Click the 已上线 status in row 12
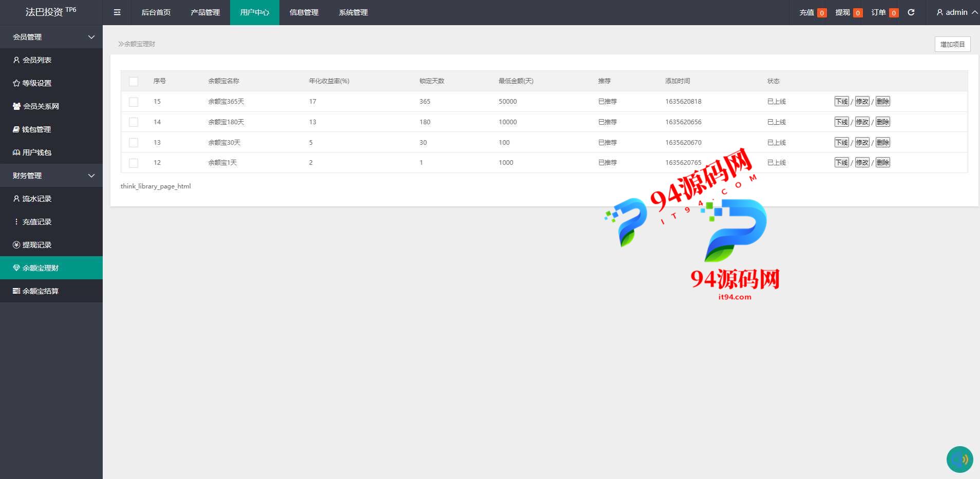This screenshot has height=479, width=980. [777, 163]
